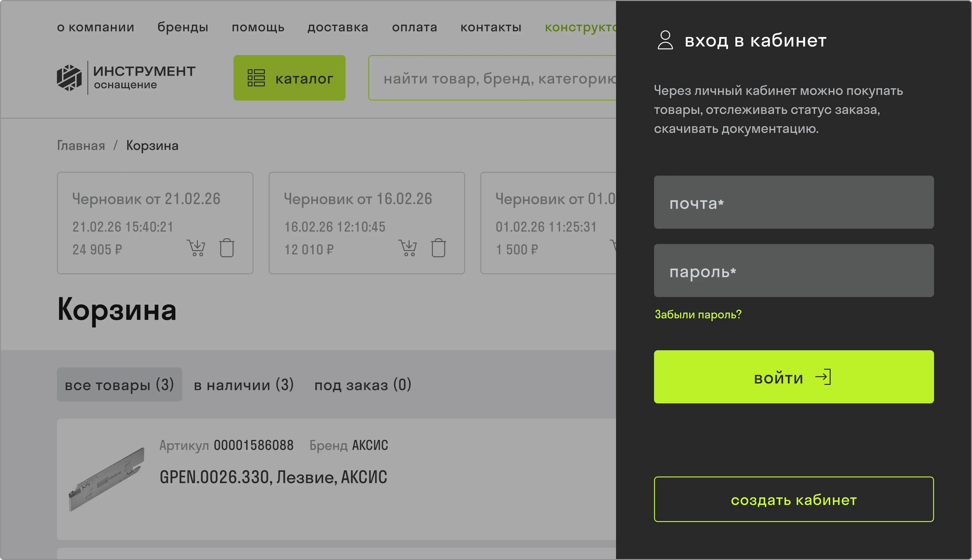Delete draft from 16.02.26
Screen dimensions: 972x560
click(x=439, y=248)
